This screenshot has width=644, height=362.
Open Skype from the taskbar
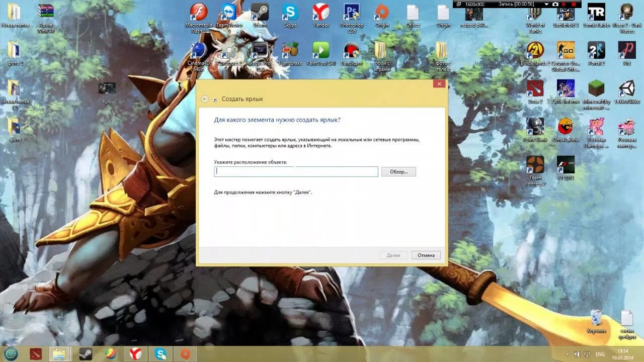[160, 354]
